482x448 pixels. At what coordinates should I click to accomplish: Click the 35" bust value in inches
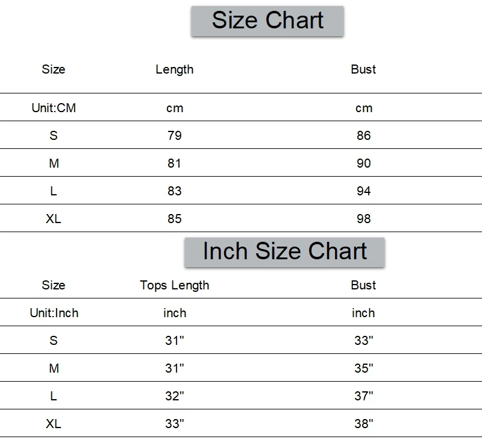363,368
